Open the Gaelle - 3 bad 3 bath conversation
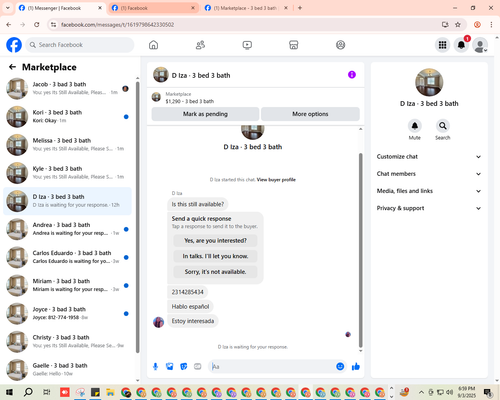The width and height of the screenshot is (500, 400). [x=67, y=370]
